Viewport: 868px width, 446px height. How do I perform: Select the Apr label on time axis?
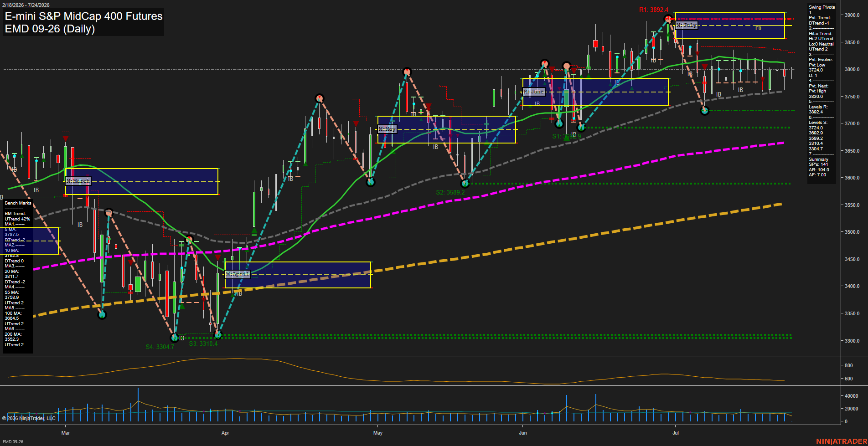pos(225,433)
